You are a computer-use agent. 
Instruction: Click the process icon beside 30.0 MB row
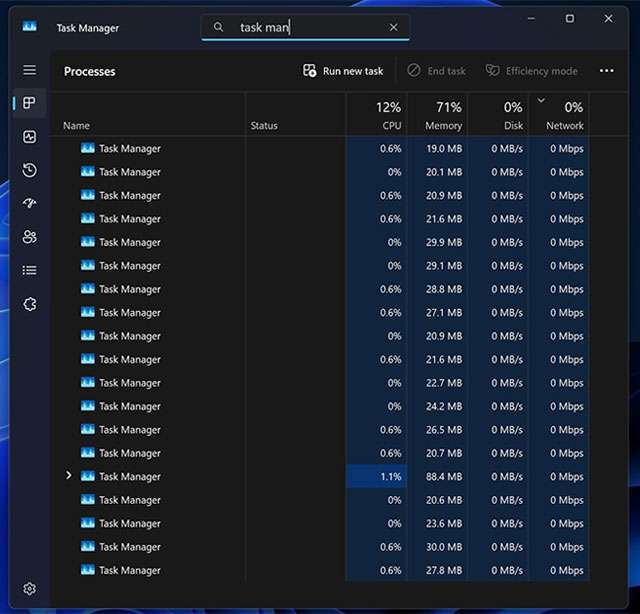coord(87,546)
